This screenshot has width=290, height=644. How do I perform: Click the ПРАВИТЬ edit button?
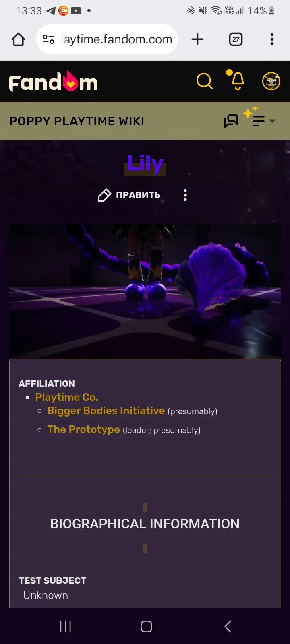[x=129, y=195]
